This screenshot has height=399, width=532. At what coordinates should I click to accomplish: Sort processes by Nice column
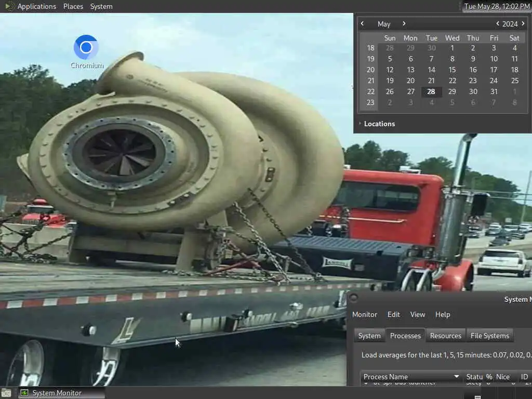pos(503,377)
